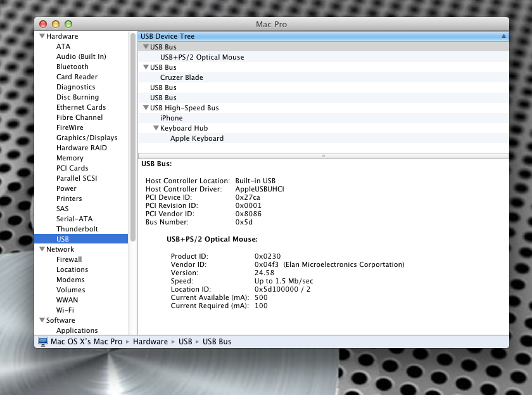Open Wi-Fi under Network

click(x=65, y=310)
